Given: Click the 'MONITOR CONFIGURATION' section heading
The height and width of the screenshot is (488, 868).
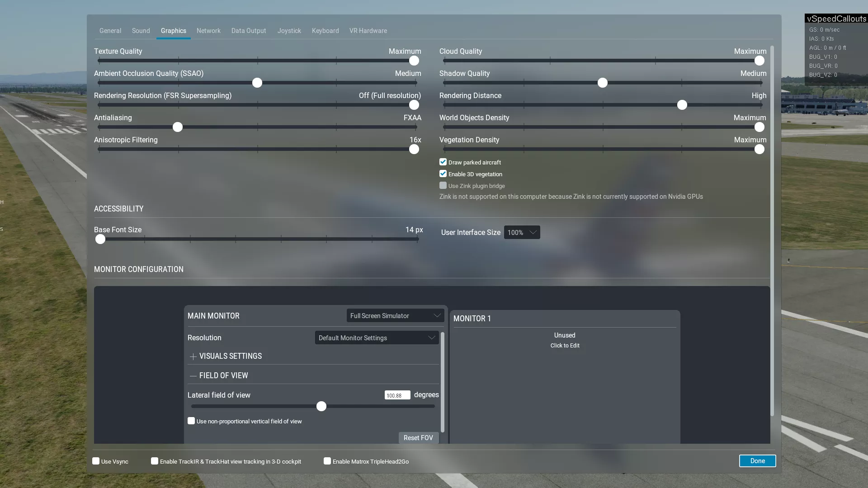Looking at the screenshot, I should tap(139, 269).
